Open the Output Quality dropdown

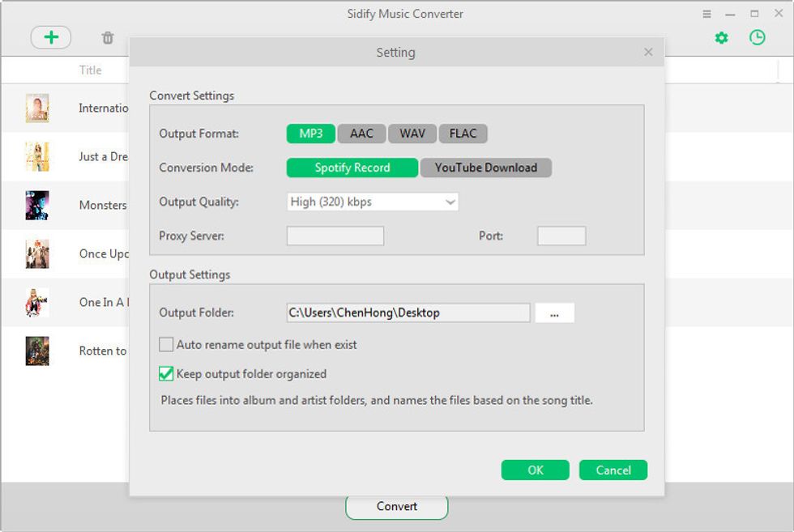pos(372,202)
